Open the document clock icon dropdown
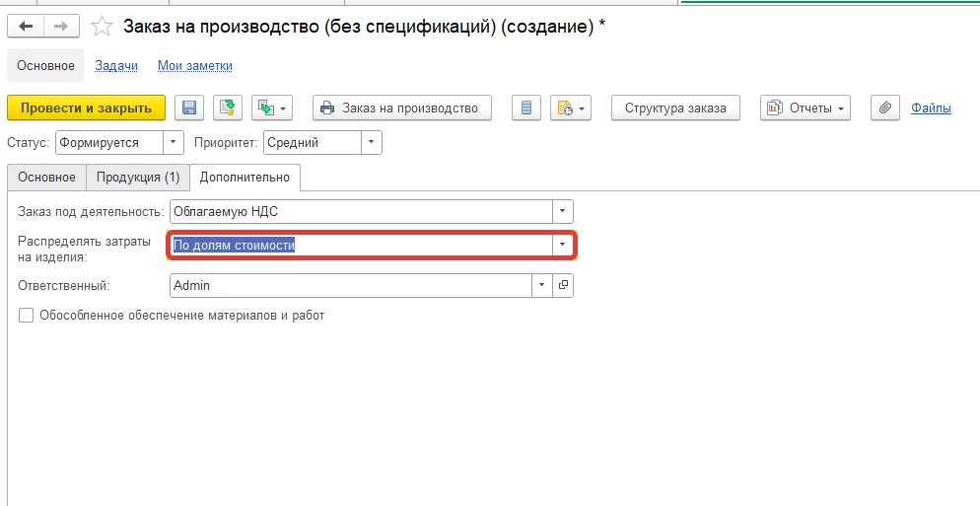The width and height of the screenshot is (980, 506). point(571,108)
